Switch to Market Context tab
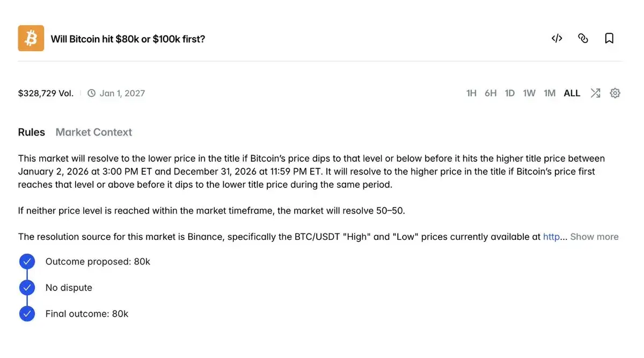This screenshot has width=644, height=358. pos(94,133)
